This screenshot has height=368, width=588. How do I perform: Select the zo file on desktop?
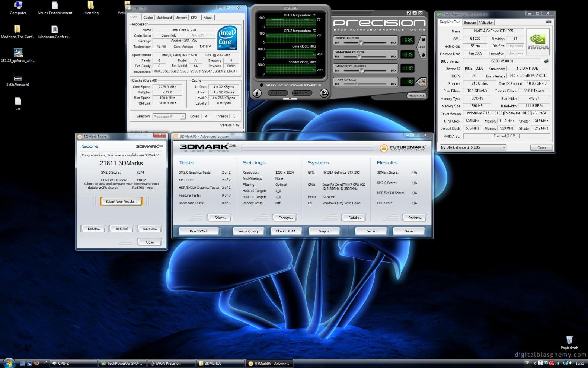tap(18, 104)
